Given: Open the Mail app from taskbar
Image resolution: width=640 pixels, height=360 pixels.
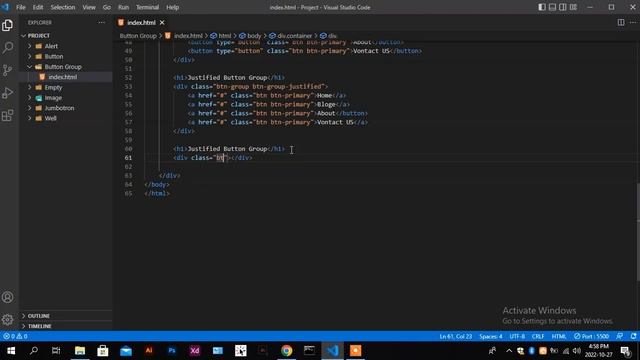Looking at the screenshot, I should [x=126, y=351].
